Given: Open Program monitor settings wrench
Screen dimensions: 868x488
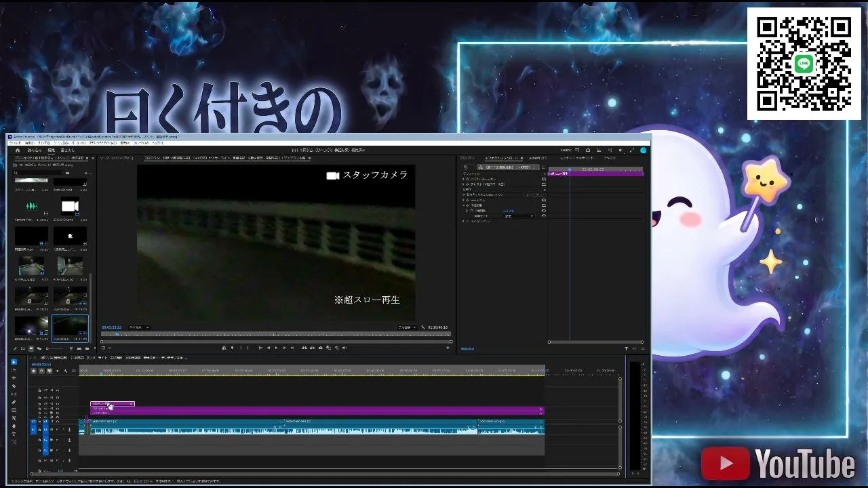Looking at the screenshot, I should tap(423, 327).
